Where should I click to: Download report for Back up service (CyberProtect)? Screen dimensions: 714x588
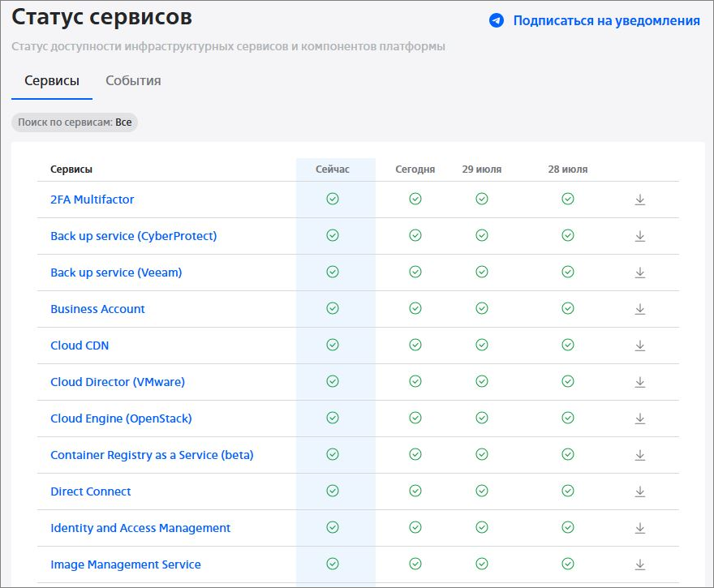[x=640, y=236]
